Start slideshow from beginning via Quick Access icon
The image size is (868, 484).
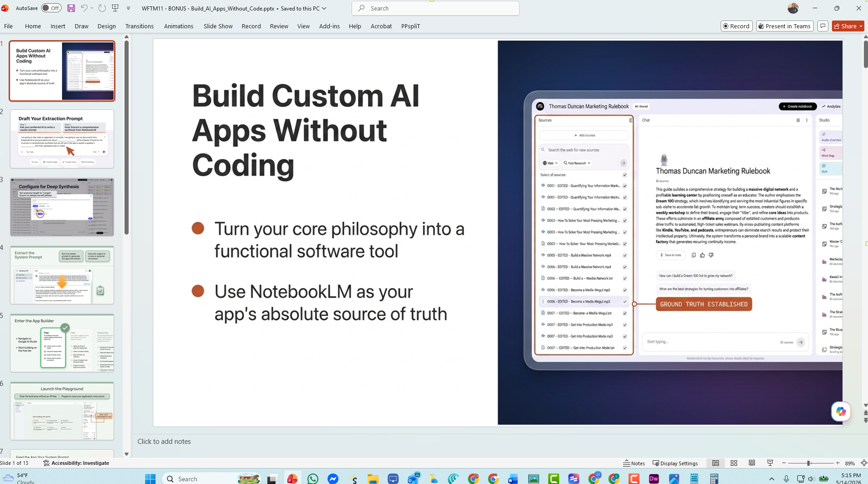115,8
